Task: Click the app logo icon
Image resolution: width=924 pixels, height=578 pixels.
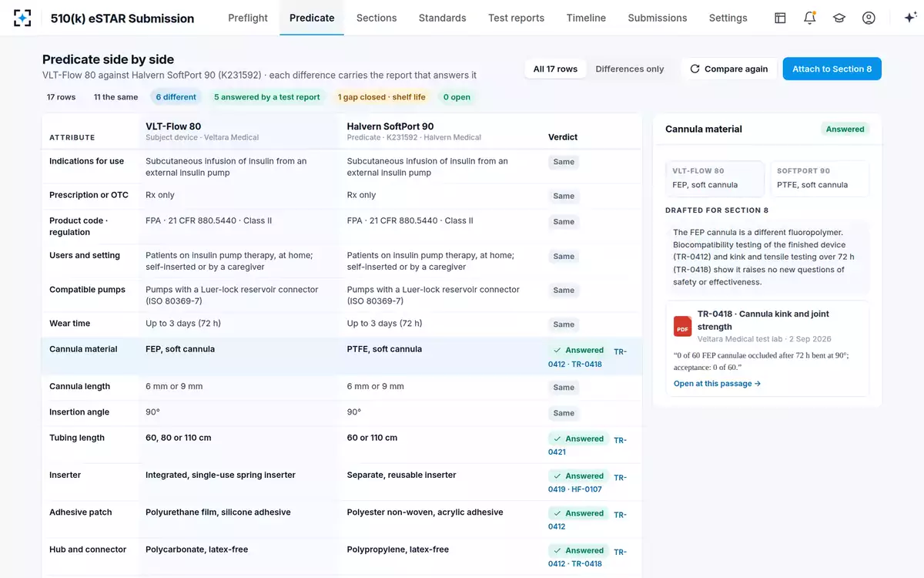Action: click(x=22, y=18)
